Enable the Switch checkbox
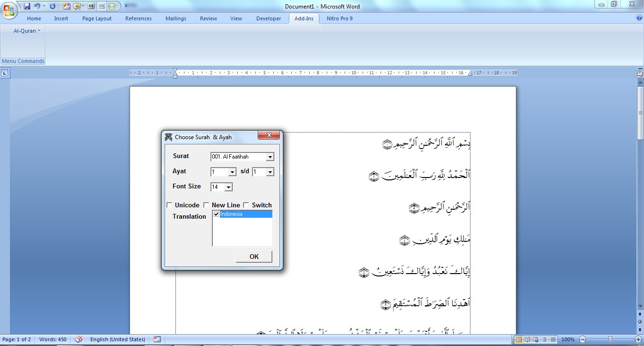 tap(246, 205)
